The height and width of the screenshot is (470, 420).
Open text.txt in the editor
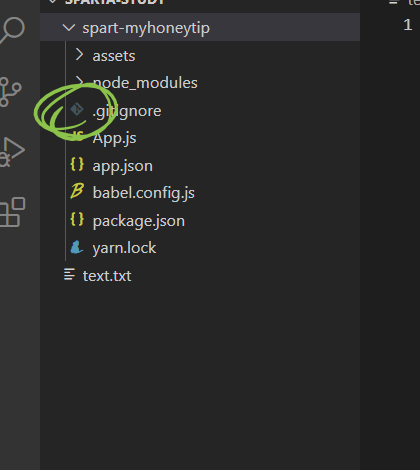[x=107, y=276]
